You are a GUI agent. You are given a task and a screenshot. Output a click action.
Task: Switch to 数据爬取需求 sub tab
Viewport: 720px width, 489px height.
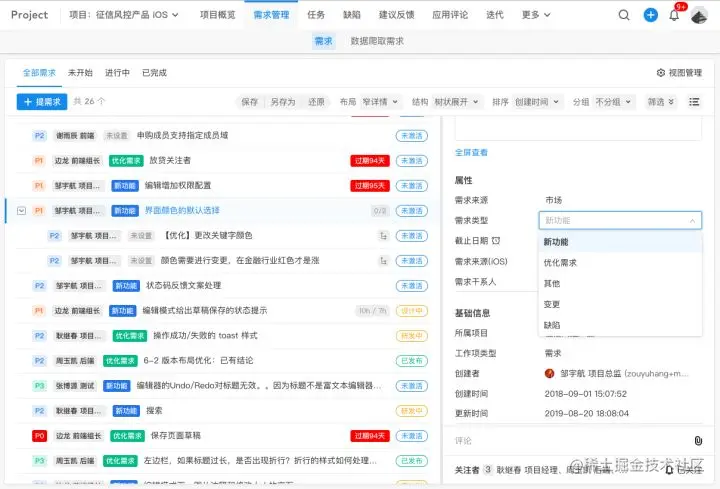(x=377, y=41)
